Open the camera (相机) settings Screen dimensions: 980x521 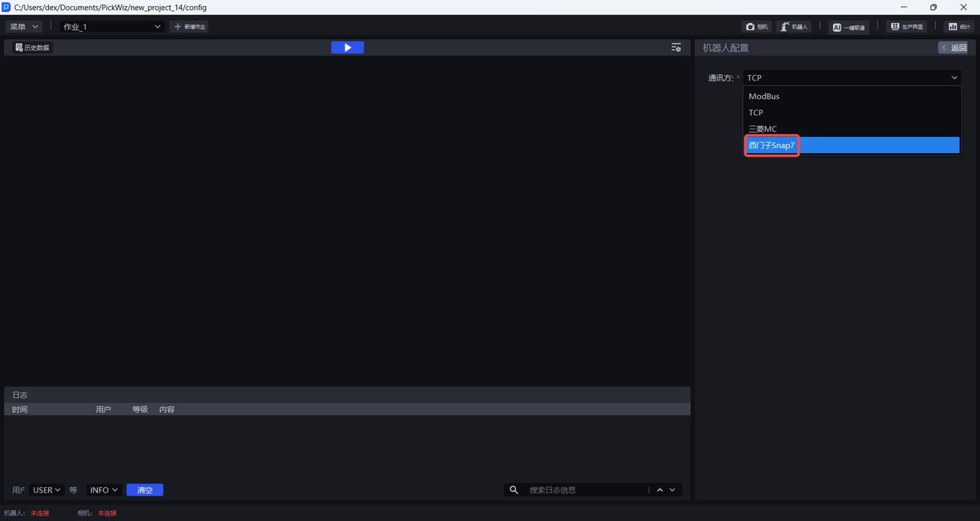click(756, 27)
